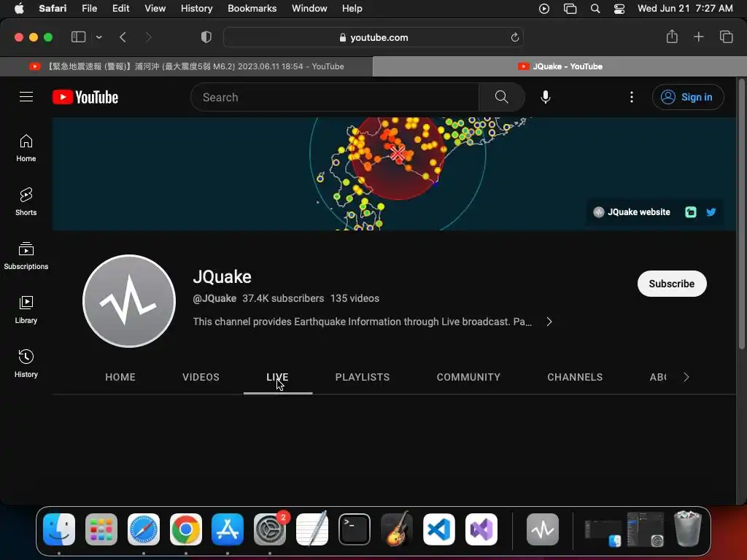This screenshot has width=747, height=560.
Task: Open the green icon link in banner
Action: click(x=690, y=212)
